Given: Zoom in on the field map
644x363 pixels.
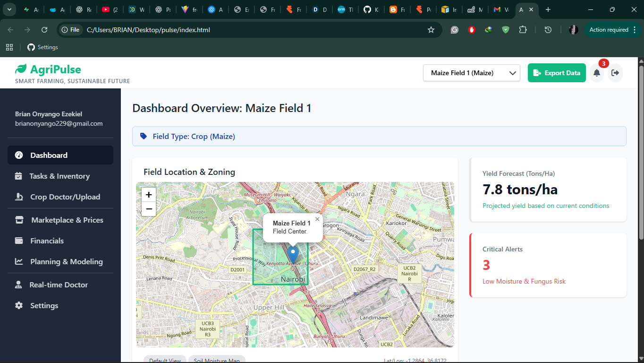Looking at the screenshot, I should (149, 195).
